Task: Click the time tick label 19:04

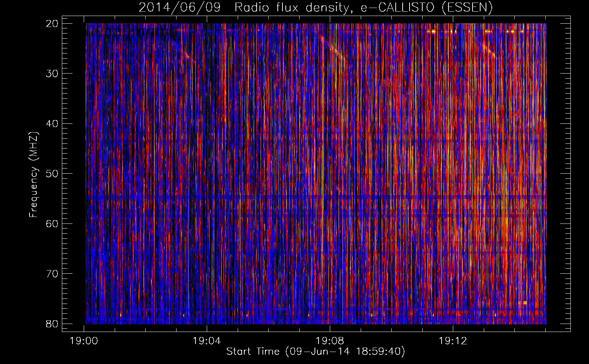Action: coord(207,341)
